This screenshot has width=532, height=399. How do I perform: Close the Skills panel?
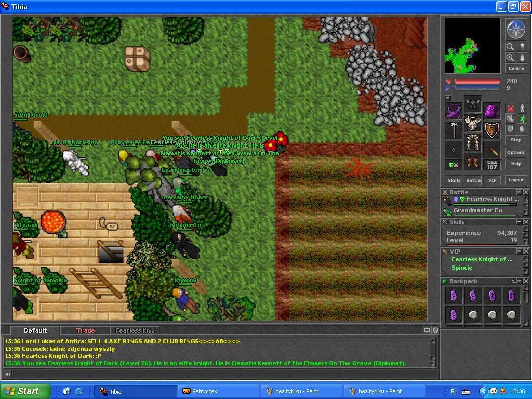point(526,222)
